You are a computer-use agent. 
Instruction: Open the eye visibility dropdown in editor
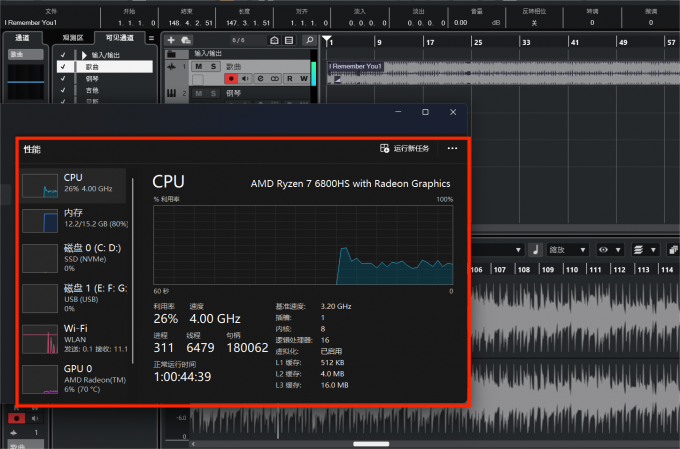coord(610,250)
